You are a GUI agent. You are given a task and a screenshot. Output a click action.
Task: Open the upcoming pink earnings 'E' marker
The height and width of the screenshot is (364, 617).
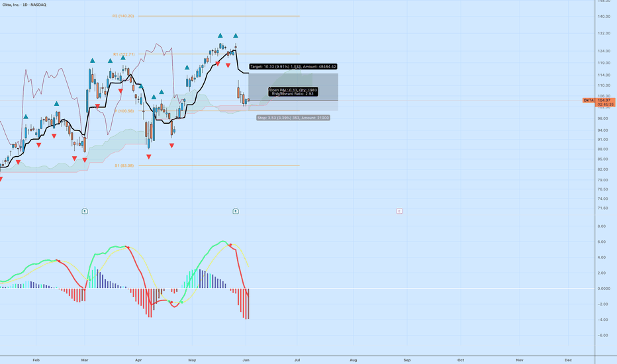pos(399,211)
